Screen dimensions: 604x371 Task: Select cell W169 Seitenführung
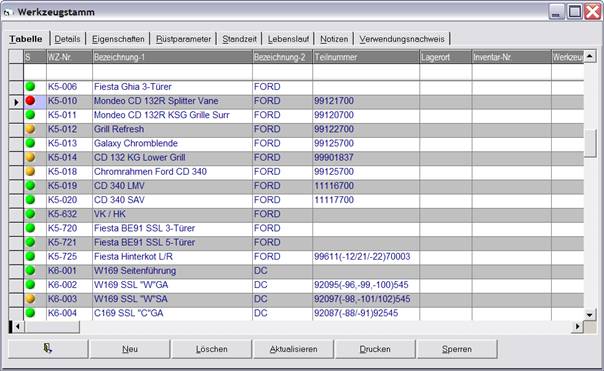172,271
